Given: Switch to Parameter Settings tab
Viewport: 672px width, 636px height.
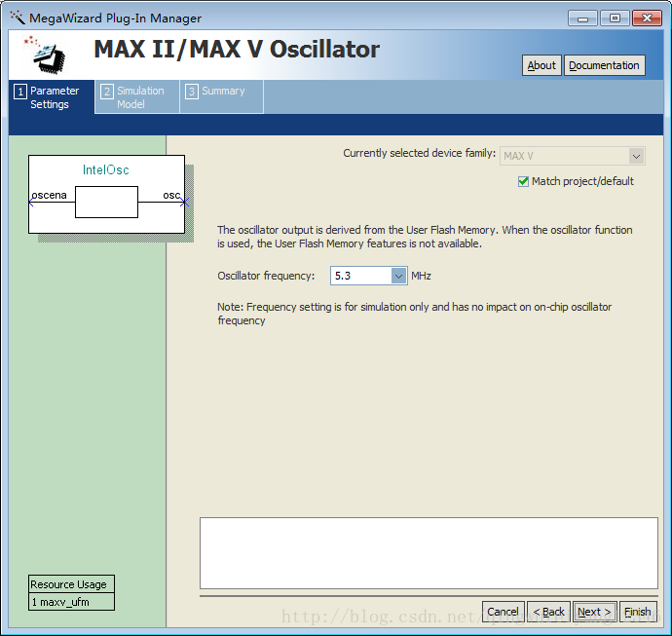Looking at the screenshot, I should [52, 97].
